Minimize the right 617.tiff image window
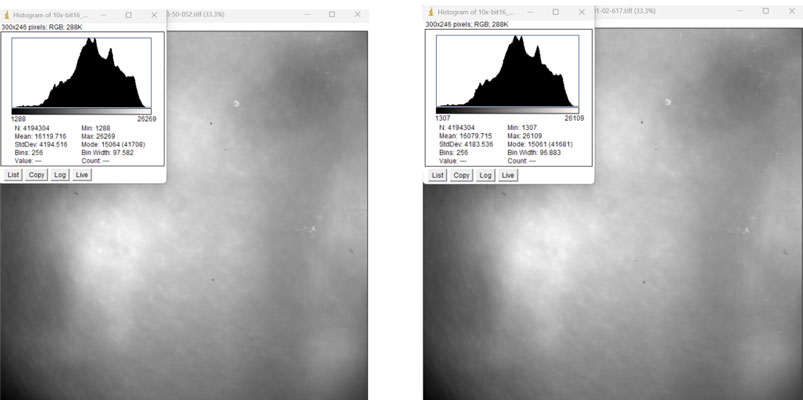This screenshot has height=400, width=803. tap(741, 11)
